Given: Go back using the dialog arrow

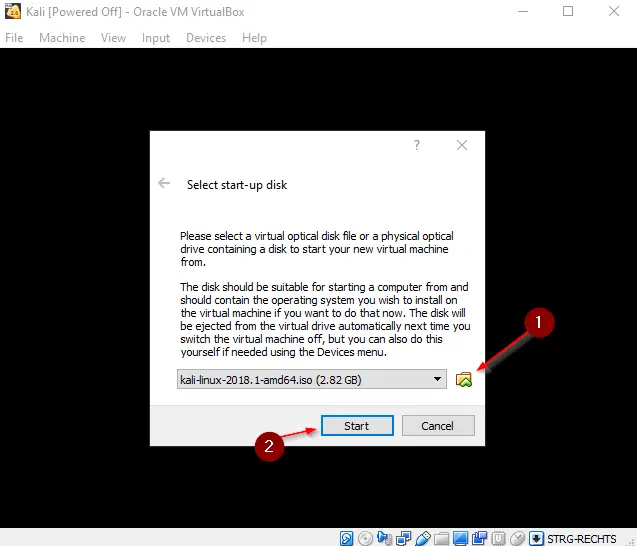Looking at the screenshot, I should click(x=164, y=183).
